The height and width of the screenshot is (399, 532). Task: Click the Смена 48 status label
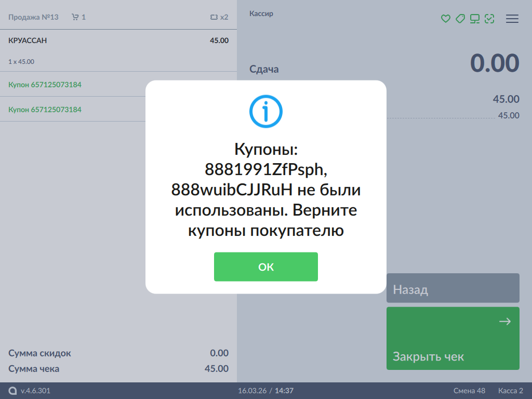coord(469,391)
